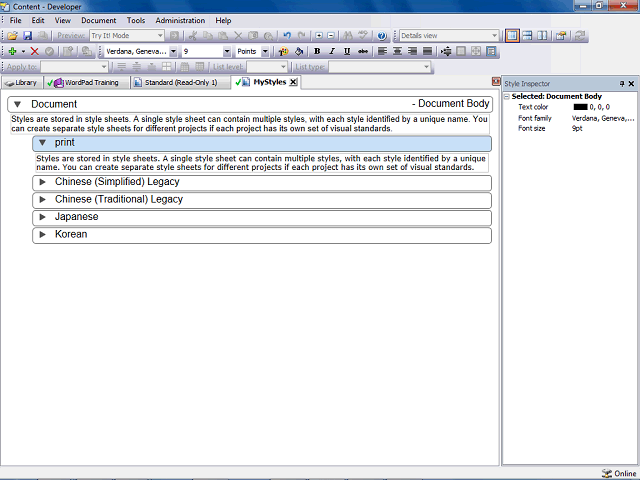
Task: Open the File menu
Action: coord(16,20)
